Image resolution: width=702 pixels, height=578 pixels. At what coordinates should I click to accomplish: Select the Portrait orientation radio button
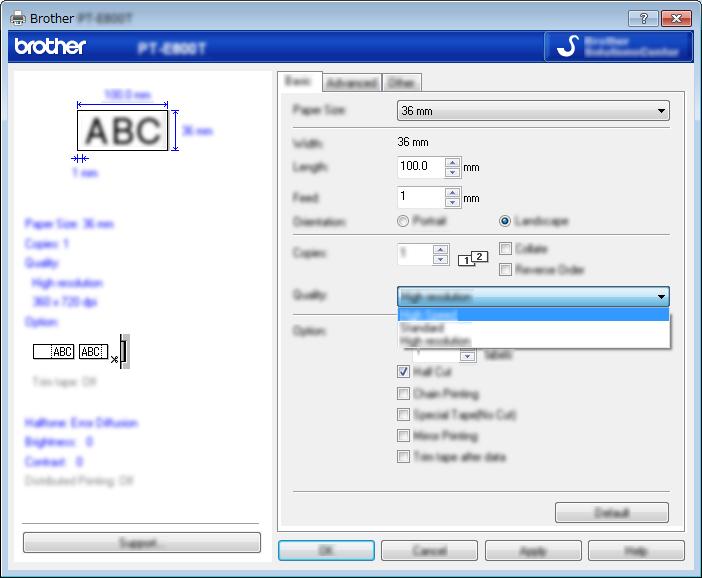click(403, 221)
